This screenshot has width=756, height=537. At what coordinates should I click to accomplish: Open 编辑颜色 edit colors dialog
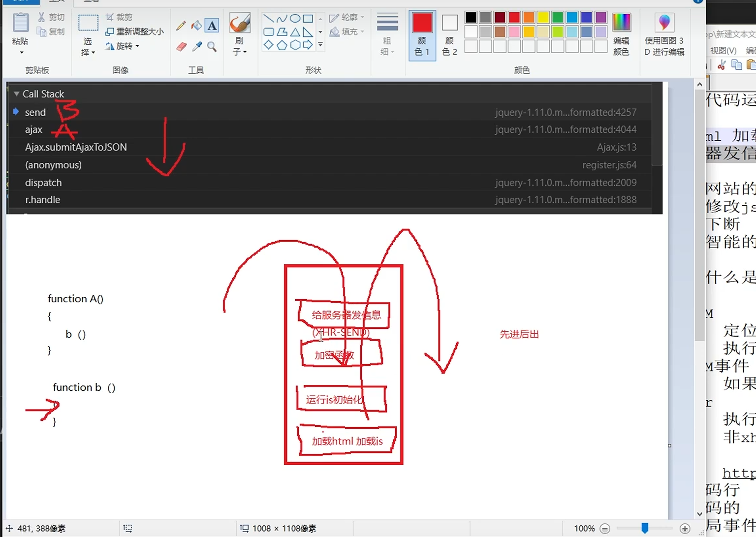[621, 35]
